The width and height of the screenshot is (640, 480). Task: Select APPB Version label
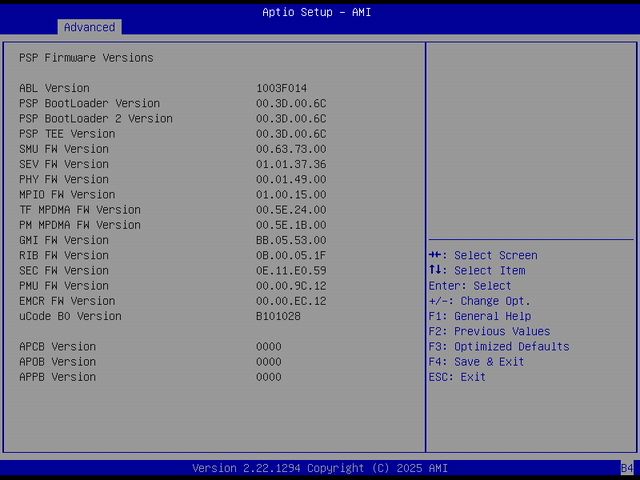pyautogui.click(x=58, y=377)
